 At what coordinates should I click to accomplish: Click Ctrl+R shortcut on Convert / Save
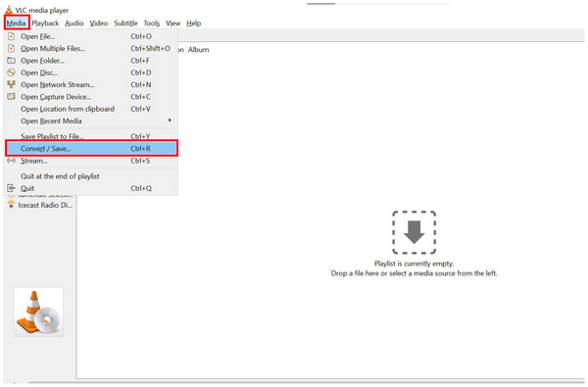tap(140, 149)
